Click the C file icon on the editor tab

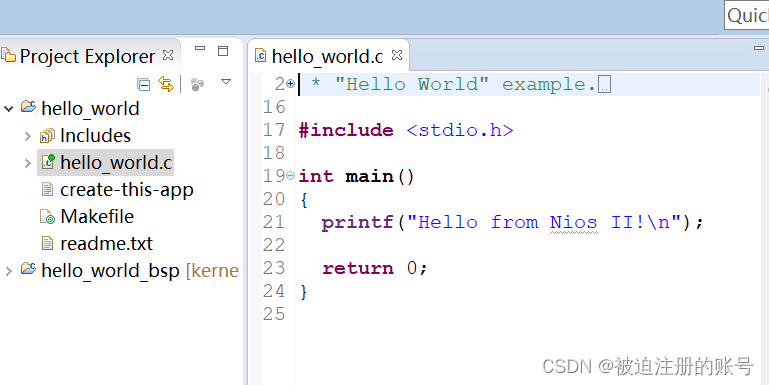(260, 55)
